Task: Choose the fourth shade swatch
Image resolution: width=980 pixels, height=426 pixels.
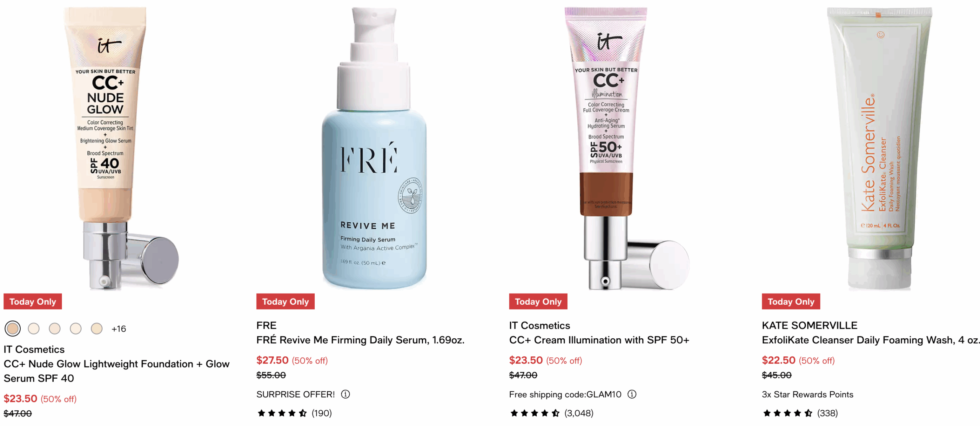Action: click(75, 328)
